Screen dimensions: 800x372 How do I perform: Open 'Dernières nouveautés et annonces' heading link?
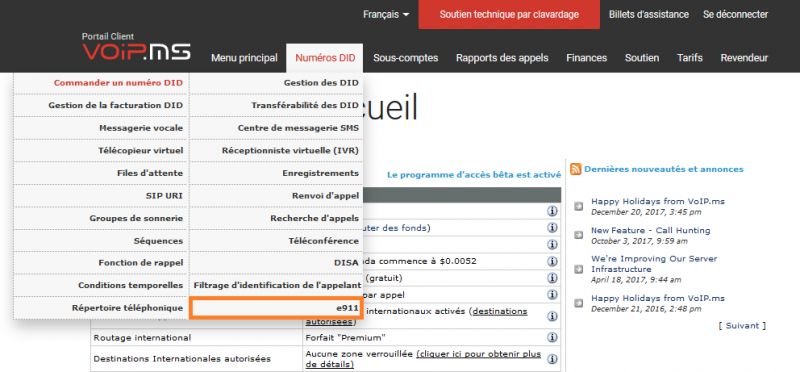tap(664, 169)
